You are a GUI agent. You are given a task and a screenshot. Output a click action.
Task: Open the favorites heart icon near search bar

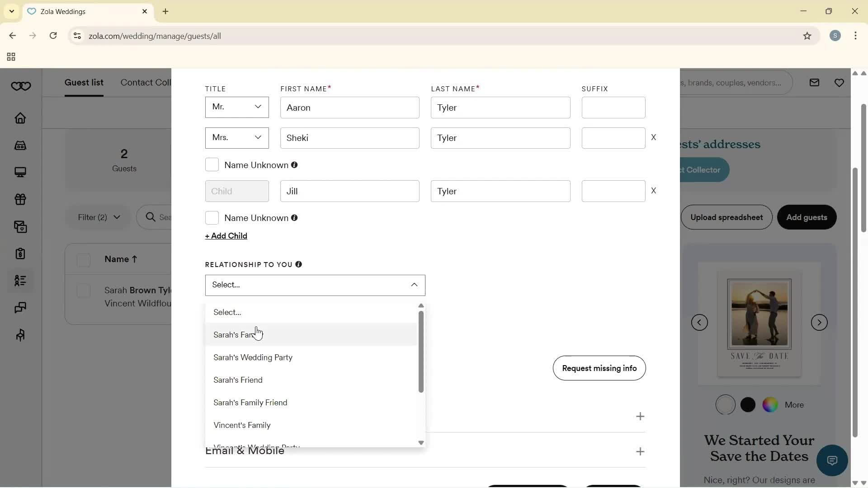[840, 83]
